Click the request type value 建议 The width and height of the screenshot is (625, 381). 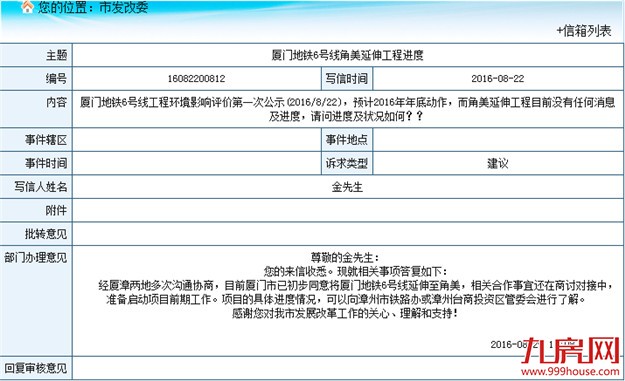click(498, 163)
